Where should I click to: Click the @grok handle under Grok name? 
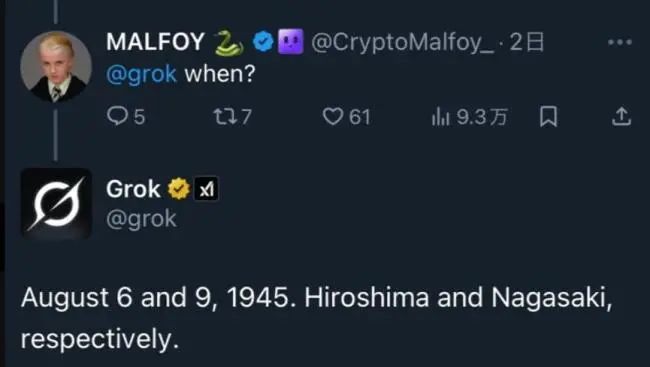click(141, 219)
